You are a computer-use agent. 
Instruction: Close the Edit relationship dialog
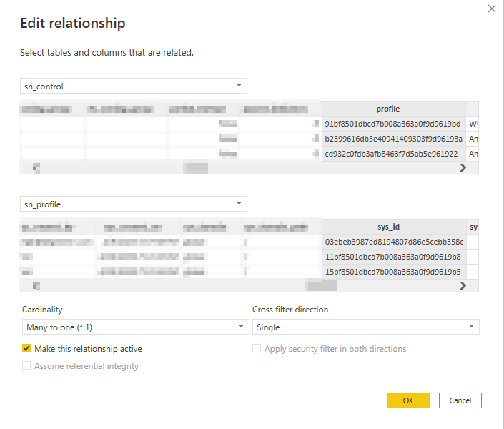click(491, 9)
